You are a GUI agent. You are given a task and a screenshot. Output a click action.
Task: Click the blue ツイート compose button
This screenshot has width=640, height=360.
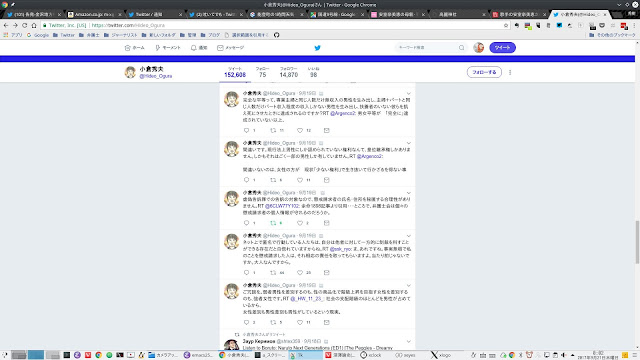(x=502, y=48)
